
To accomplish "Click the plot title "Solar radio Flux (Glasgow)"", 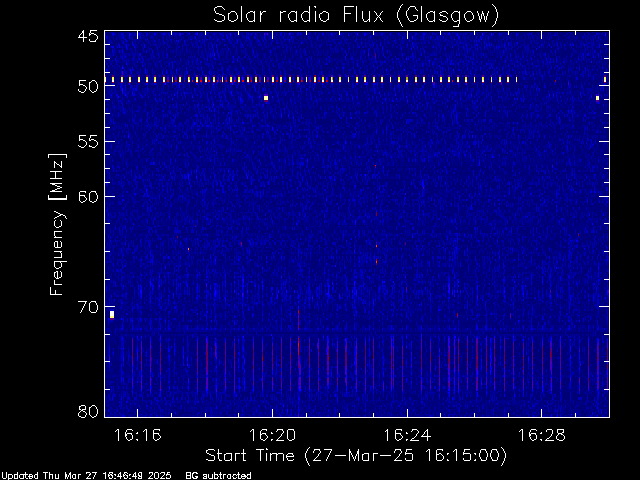I will point(356,16).
